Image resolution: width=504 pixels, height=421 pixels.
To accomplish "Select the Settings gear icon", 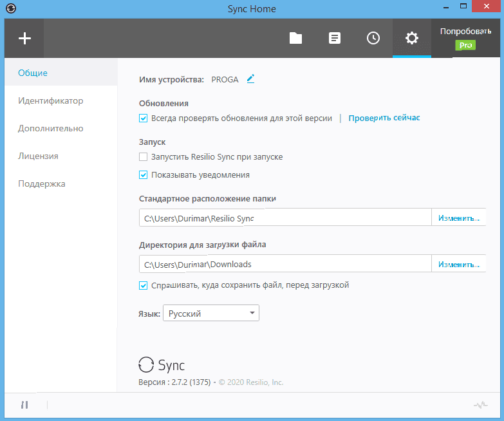I will click(x=412, y=38).
